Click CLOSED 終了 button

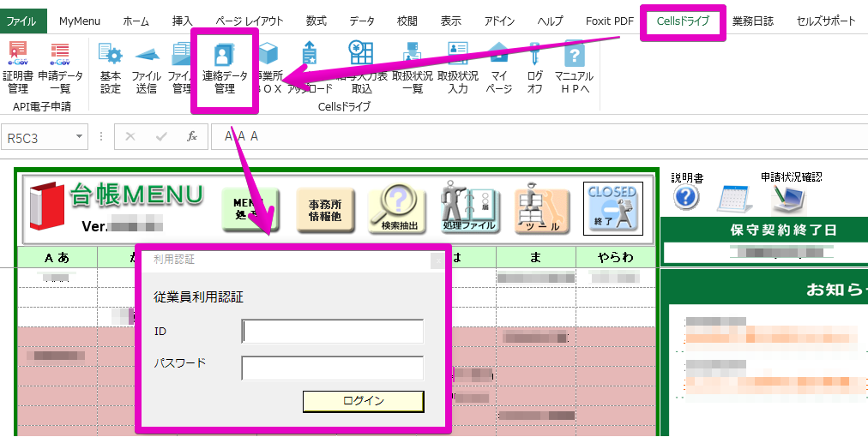pyautogui.click(x=612, y=208)
